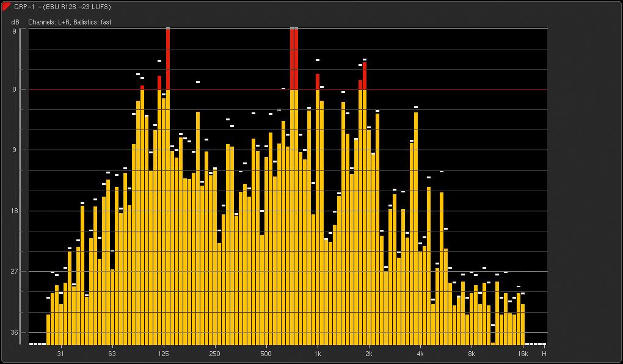
Task: Click the dB unit label
Action: (15, 22)
